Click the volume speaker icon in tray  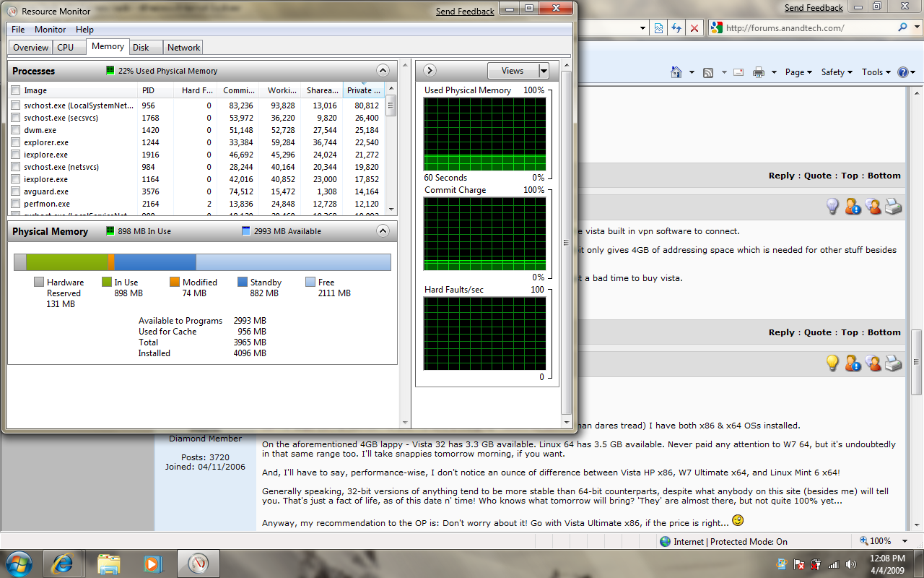point(850,564)
